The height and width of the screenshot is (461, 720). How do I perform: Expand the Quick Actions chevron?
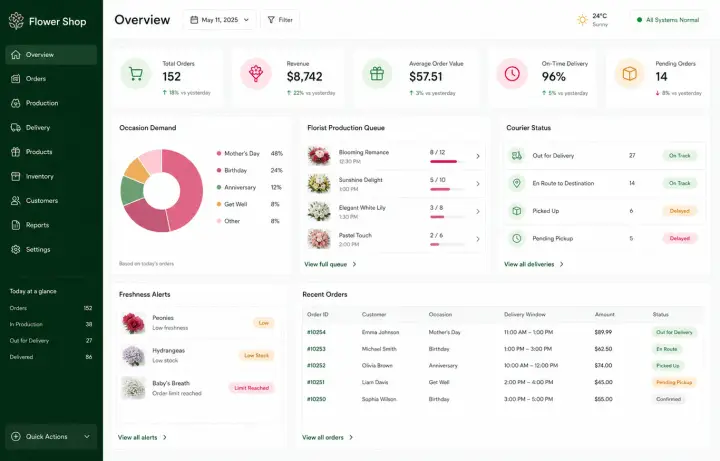pyautogui.click(x=87, y=437)
